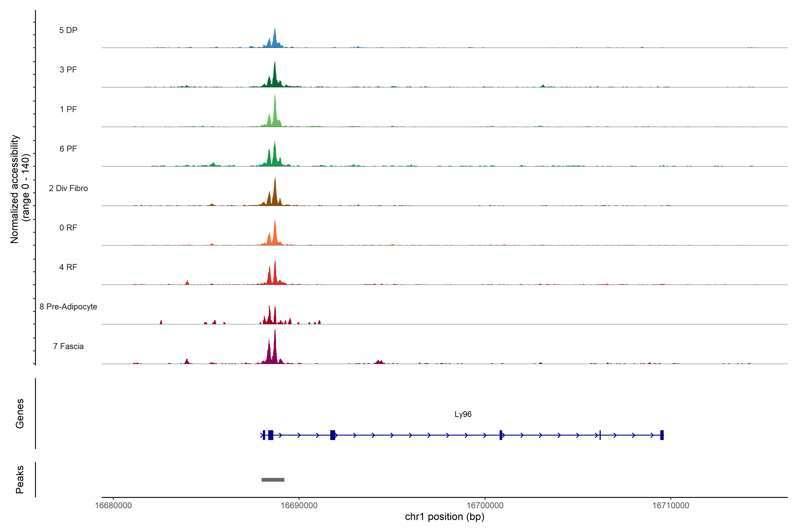Screen dimensions: 798x532
Task: Click the 16690000 axis tick label
Action: (299, 505)
